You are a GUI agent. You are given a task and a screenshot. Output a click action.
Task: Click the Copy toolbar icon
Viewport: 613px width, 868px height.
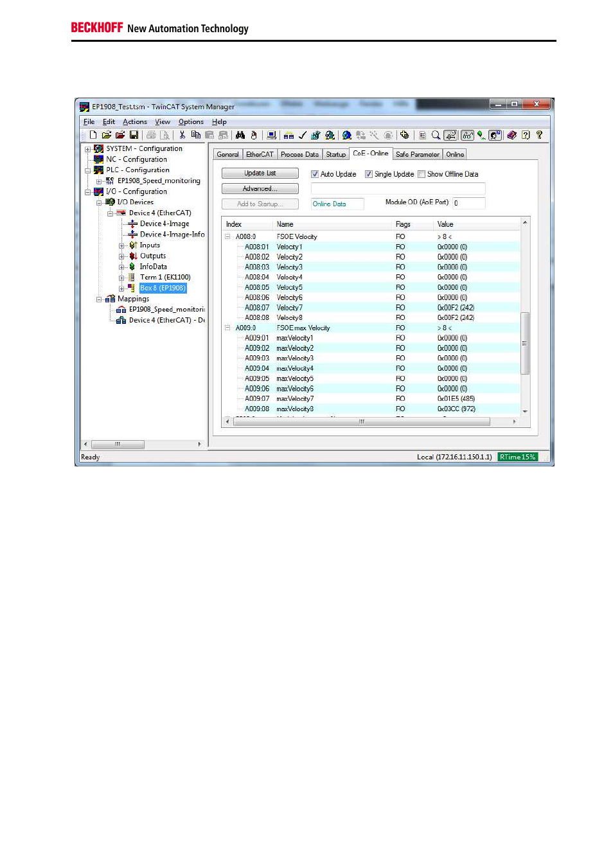pyautogui.click(x=195, y=135)
